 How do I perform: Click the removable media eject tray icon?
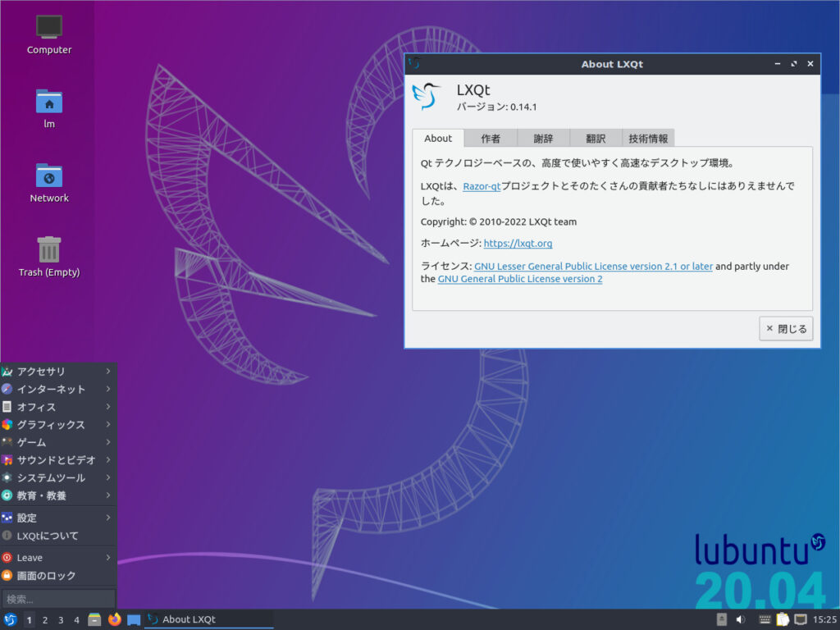pos(721,619)
